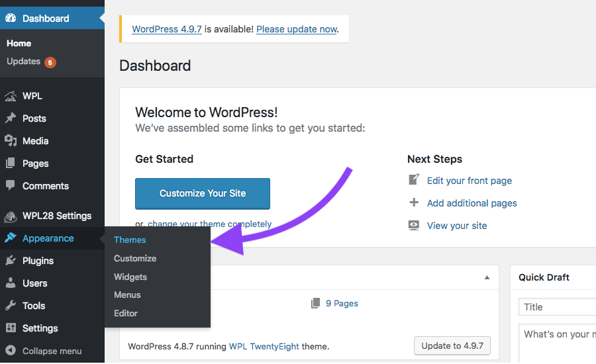Select Customize in the Appearance flyout
596x364 pixels.
pos(135,258)
